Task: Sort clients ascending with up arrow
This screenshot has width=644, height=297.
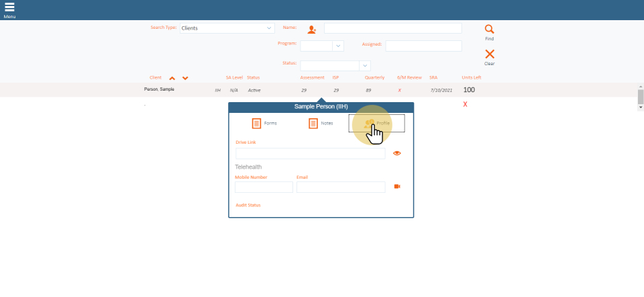Action: (172, 78)
